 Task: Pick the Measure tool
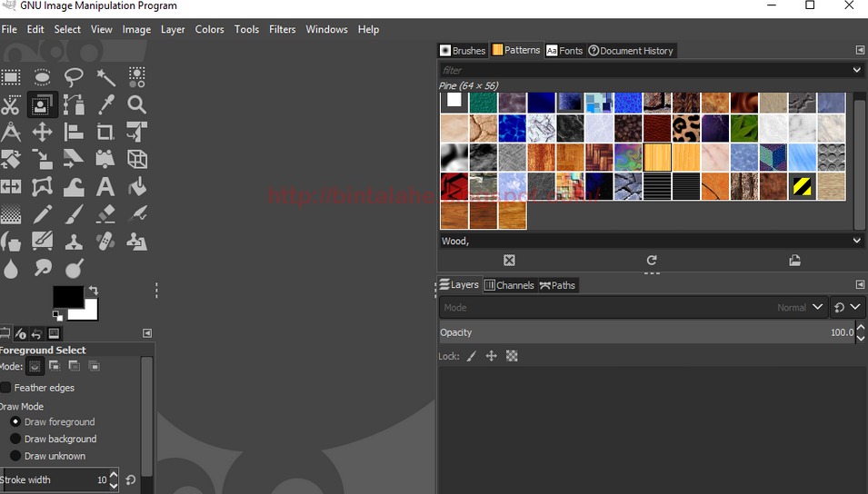(11, 133)
